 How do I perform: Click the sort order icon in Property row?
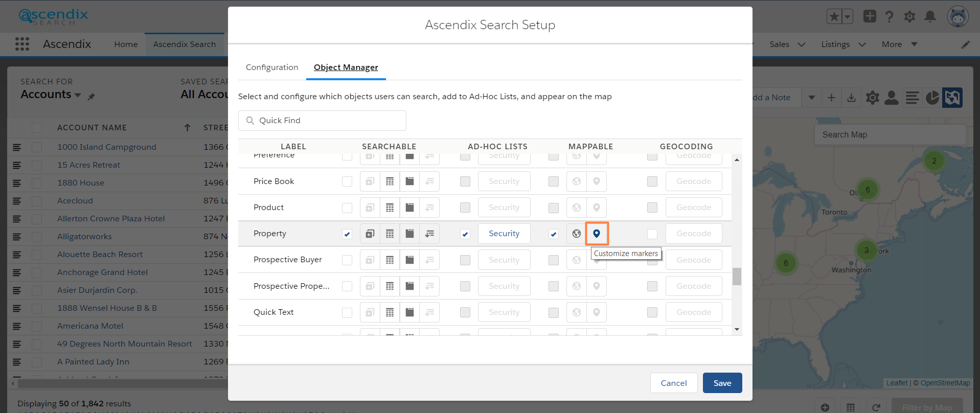(x=430, y=234)
